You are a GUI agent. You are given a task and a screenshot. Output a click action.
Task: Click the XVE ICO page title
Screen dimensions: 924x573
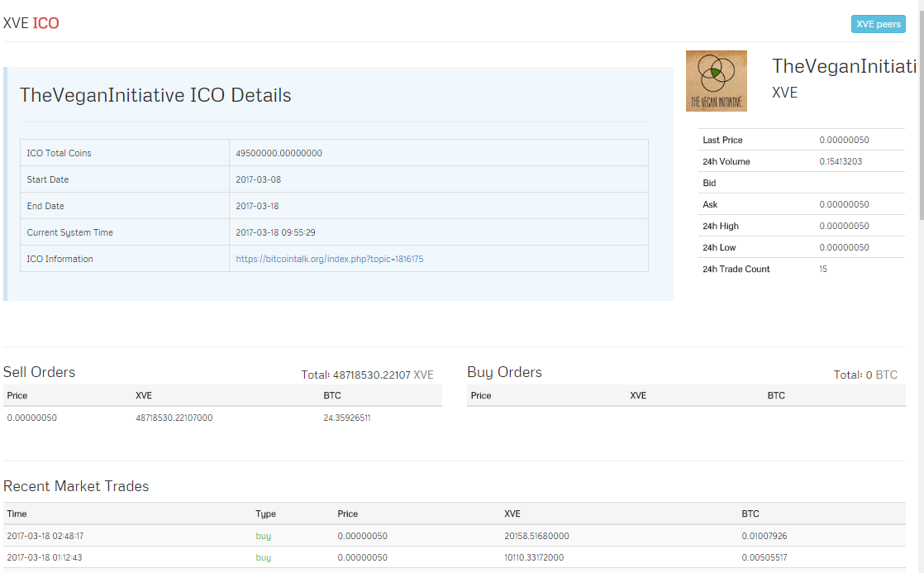(31, 23)
